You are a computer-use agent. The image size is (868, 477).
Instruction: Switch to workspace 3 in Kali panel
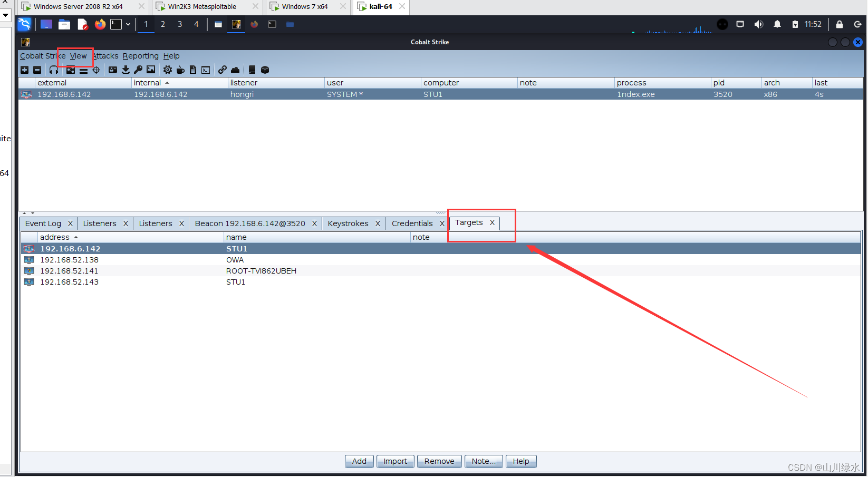coord(180,24)
